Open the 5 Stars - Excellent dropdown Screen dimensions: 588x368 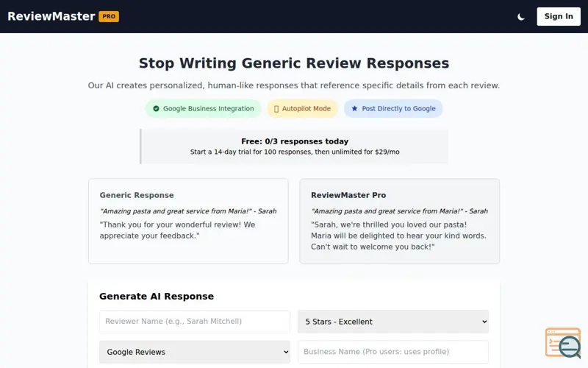pyautogui.click(x=393, y=322)
